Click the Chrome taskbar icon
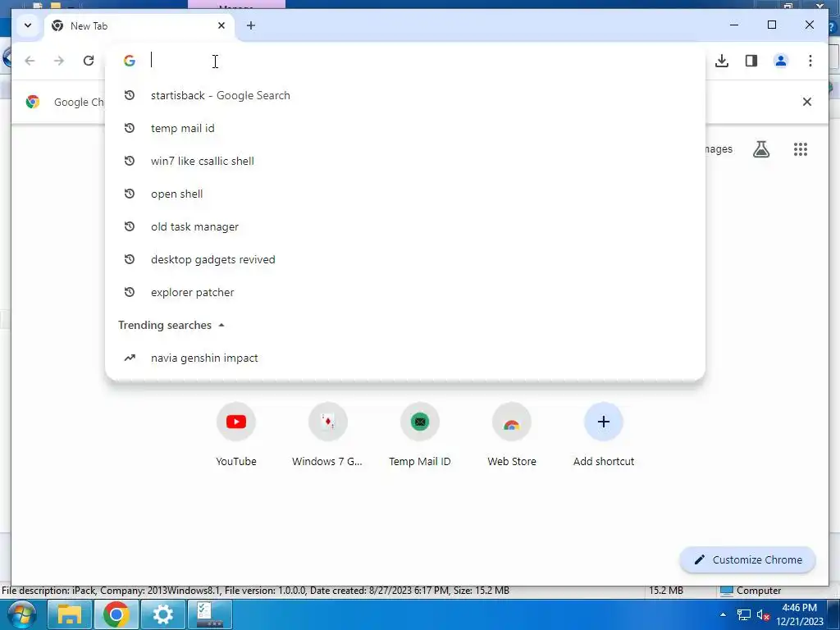This screenshot has width=840, height=630. 116,614
